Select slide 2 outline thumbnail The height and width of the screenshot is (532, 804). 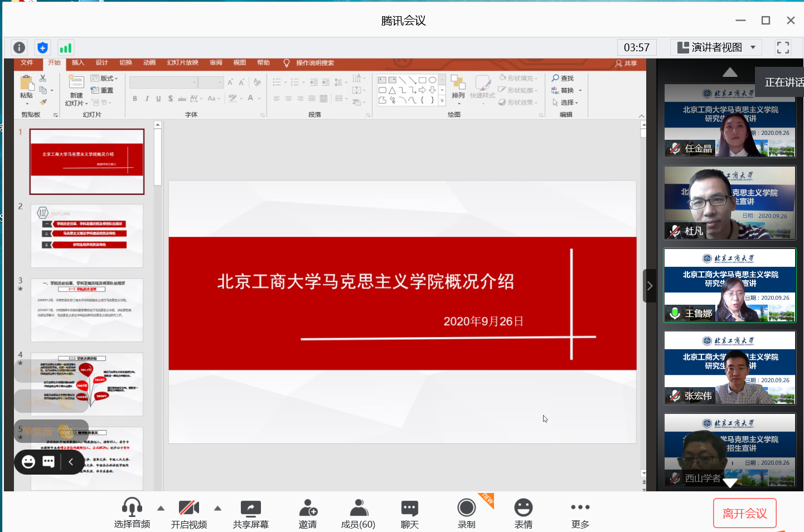pos(87,236)
